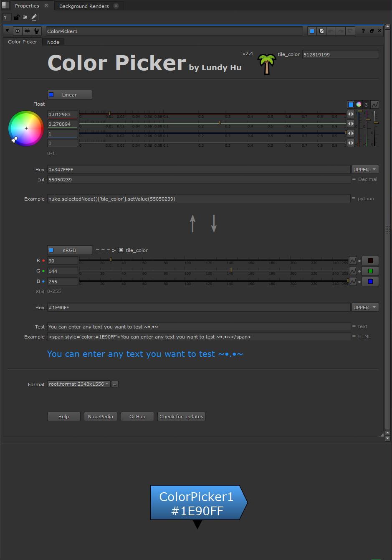Click the sRGB color swatch button
This screenshot has width=392, height=560.
tap(70, 250)
